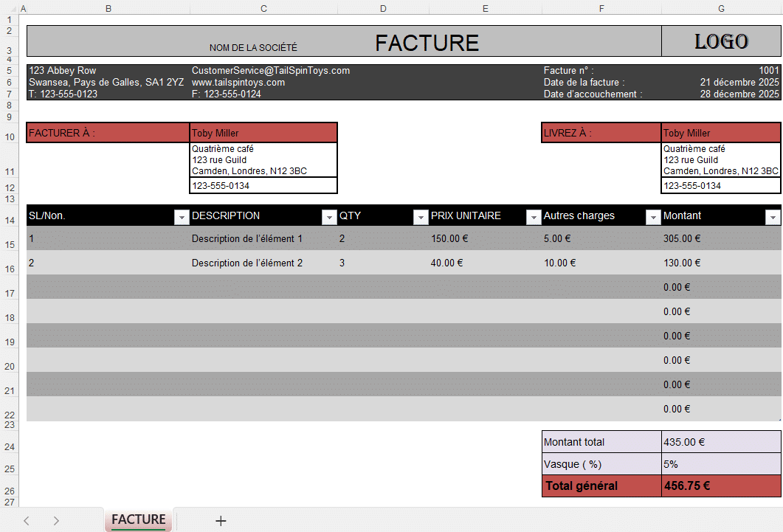
Task: Add a new worksheet with the plus icon
Action: pos(221,520)
